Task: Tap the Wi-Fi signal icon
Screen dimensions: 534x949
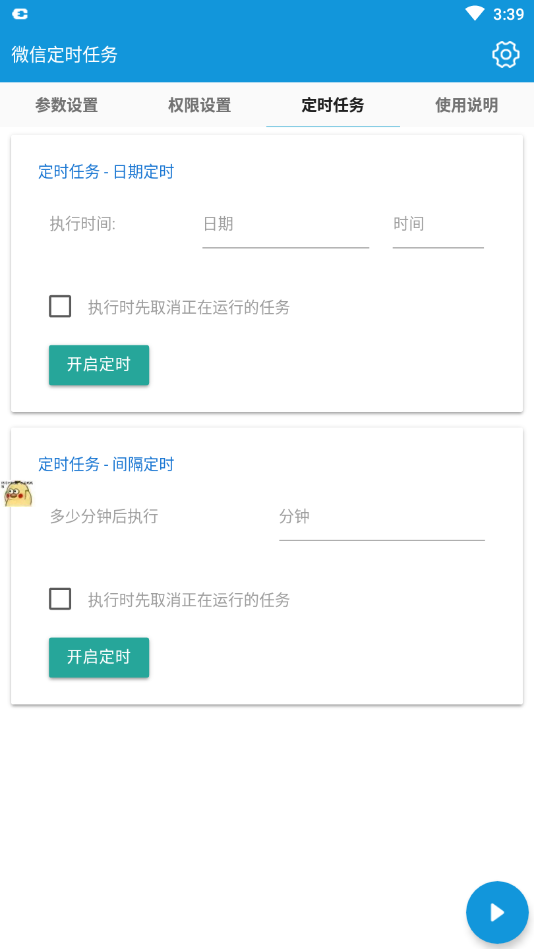Action: (x=475, y=13)
